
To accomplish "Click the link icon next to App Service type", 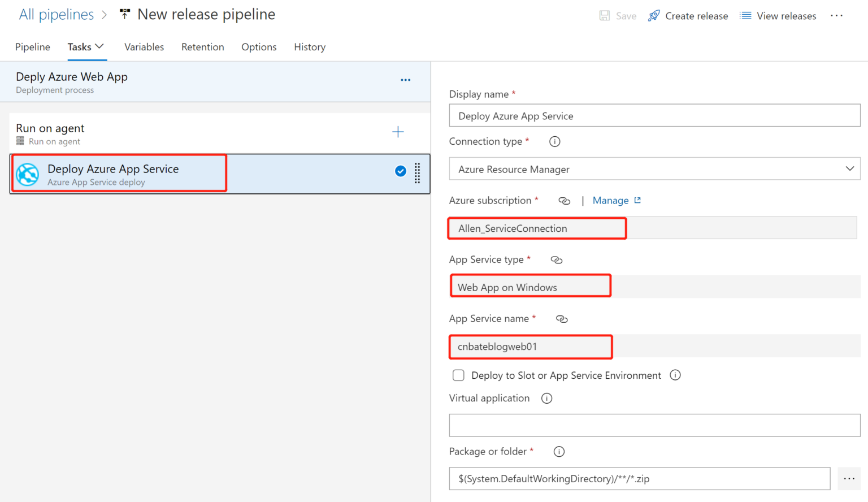I will pyautogui.click(x=557, y=260).
